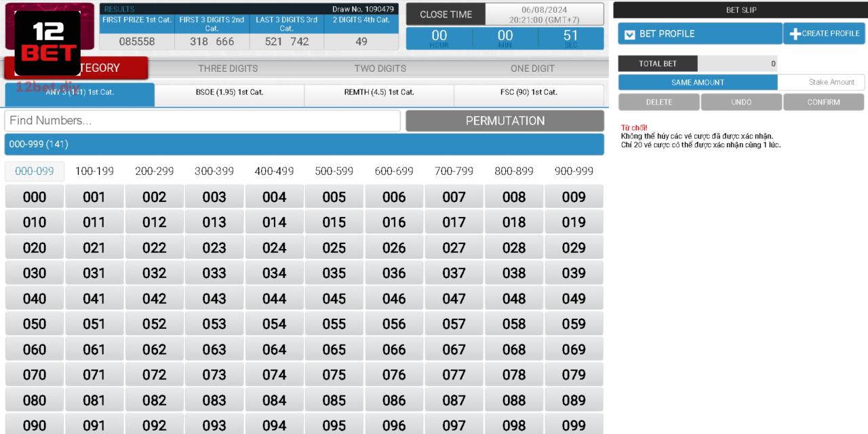The height and width of the screenshot is (434, 868).
Task: Click the PERMUTATION button
Action: (x=505, y=121)
